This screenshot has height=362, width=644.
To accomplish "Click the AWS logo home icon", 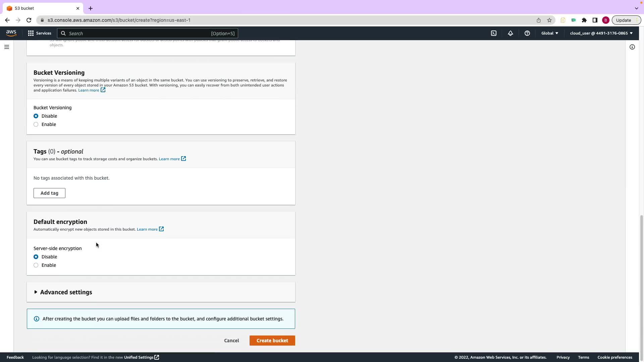I will click(11, 33).
